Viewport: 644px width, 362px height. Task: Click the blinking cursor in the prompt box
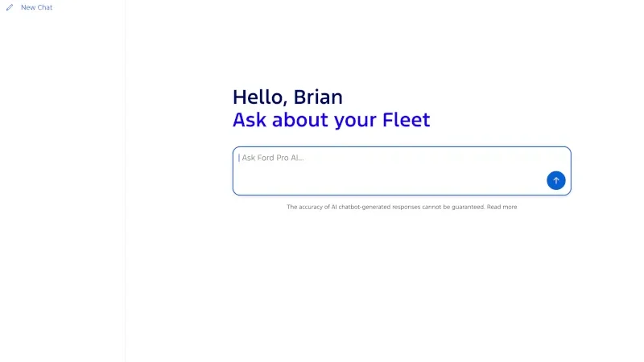coord(239,158)
